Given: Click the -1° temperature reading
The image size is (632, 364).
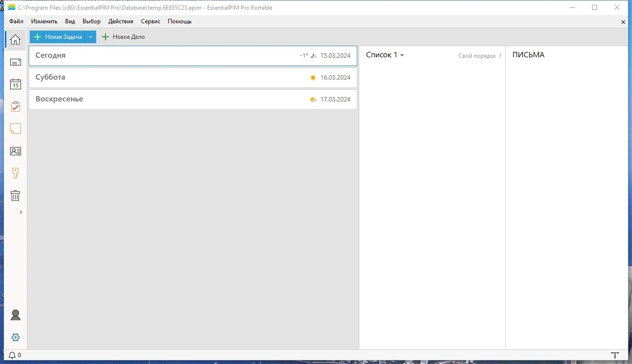Looking at the screenshot, I should coord(304,55).
